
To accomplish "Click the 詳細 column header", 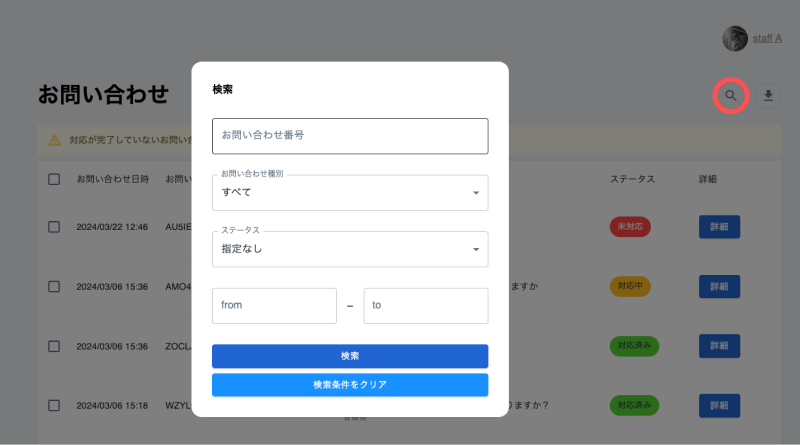I will [708, 179].
